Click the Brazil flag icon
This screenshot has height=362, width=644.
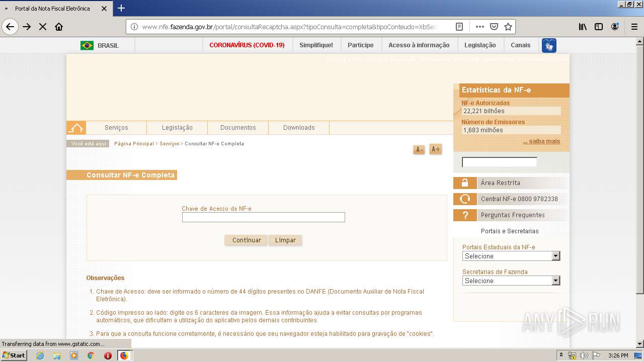click(87, 45)
